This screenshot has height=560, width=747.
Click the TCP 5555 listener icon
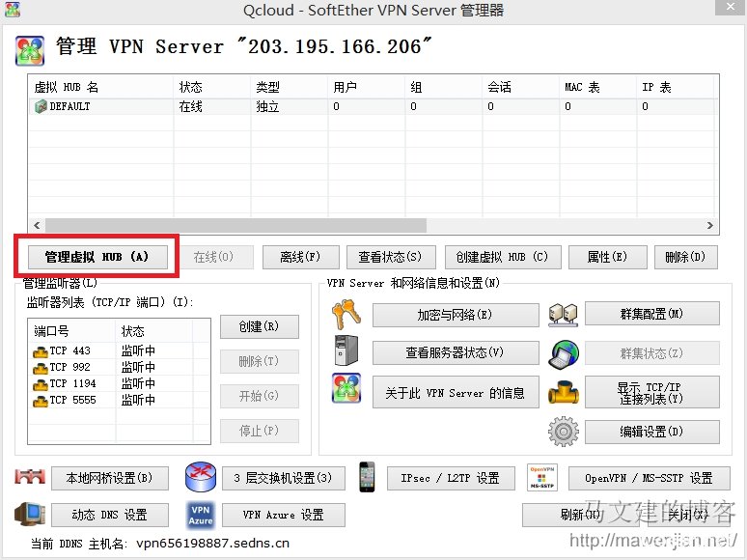coord(41,401)
